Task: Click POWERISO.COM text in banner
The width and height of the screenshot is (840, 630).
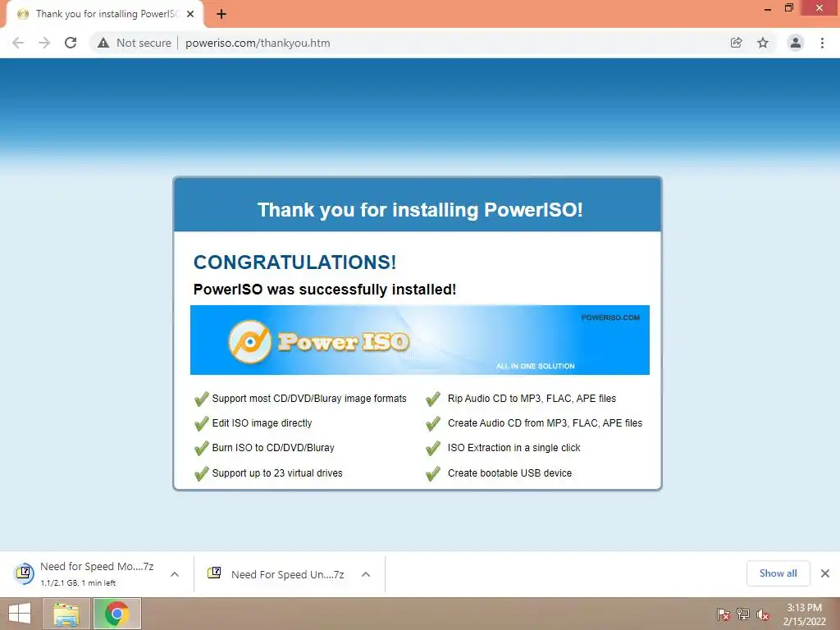Action: (610, 317)
